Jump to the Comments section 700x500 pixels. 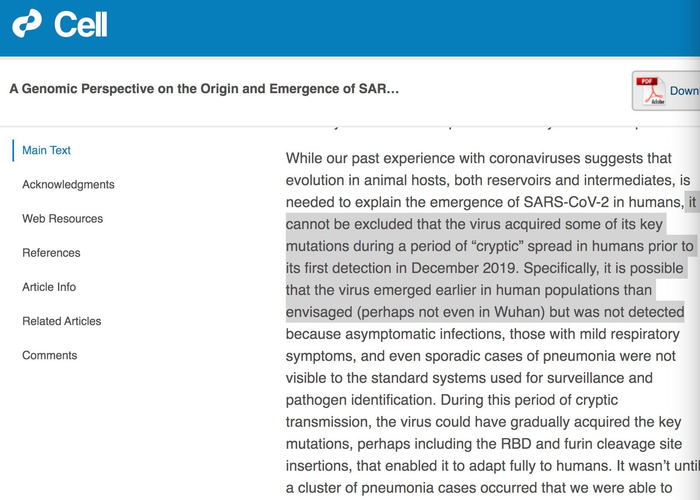(x=49, y=355)
